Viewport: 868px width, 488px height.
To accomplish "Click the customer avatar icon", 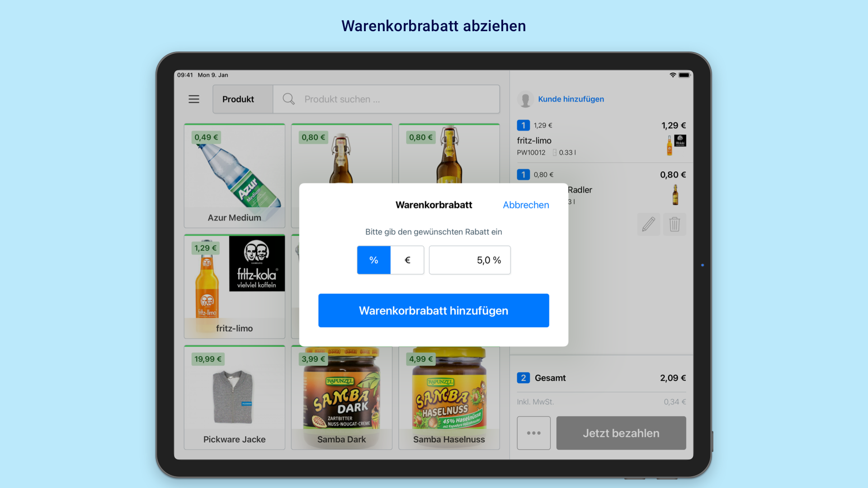I will click(525, 99).
